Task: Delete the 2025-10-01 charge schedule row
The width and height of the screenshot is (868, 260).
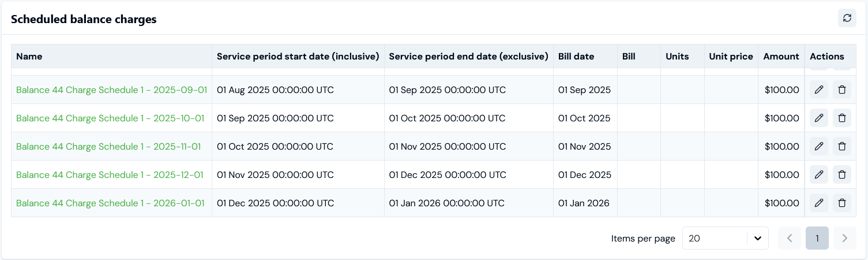Action: (841, 118)
